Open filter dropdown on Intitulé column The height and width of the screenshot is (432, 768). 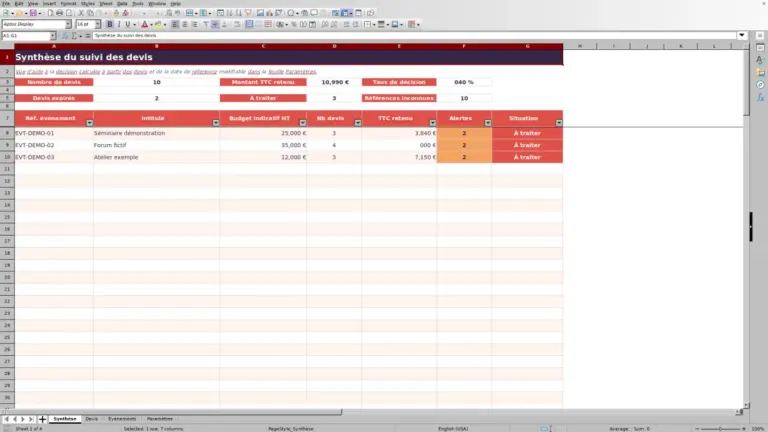(x=216, y=123)
